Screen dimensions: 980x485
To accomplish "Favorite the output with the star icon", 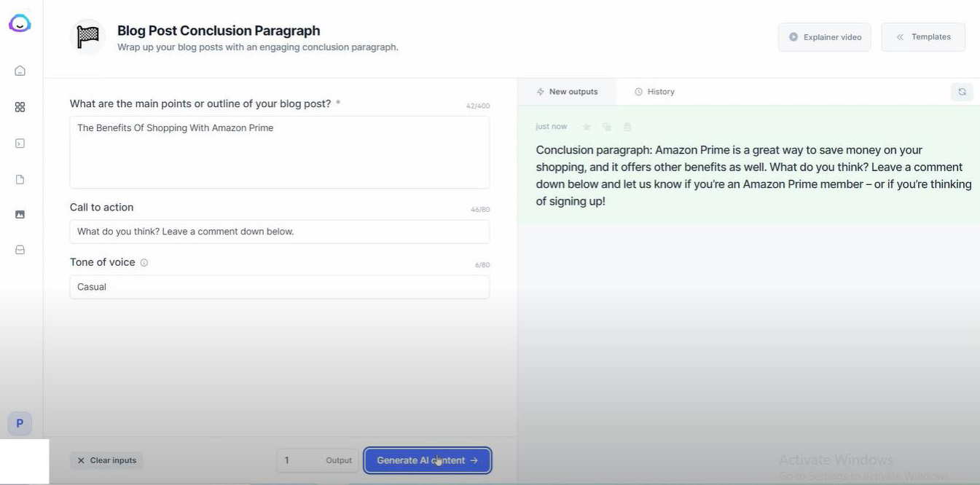I will 586,127.
